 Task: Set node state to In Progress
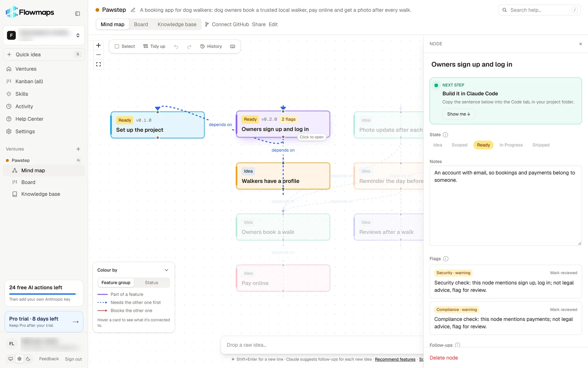[511, 145]
